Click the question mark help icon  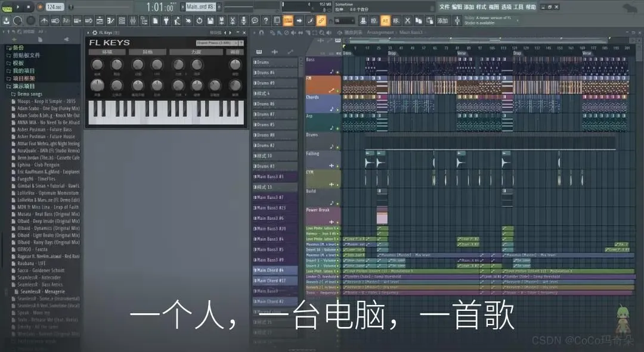(266, 20)
